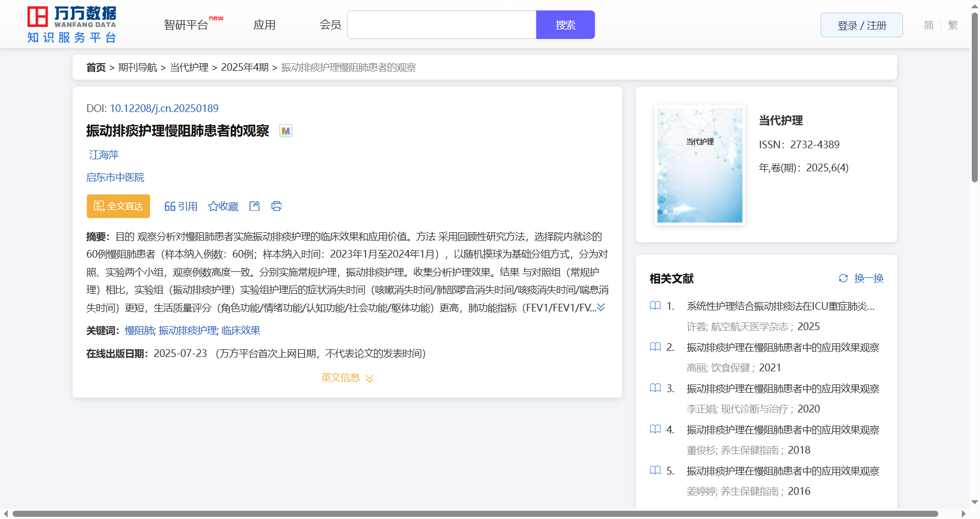980x519 pixels.
Task: Expand the 英文信息 section
Action: click(x=347, y=378)
